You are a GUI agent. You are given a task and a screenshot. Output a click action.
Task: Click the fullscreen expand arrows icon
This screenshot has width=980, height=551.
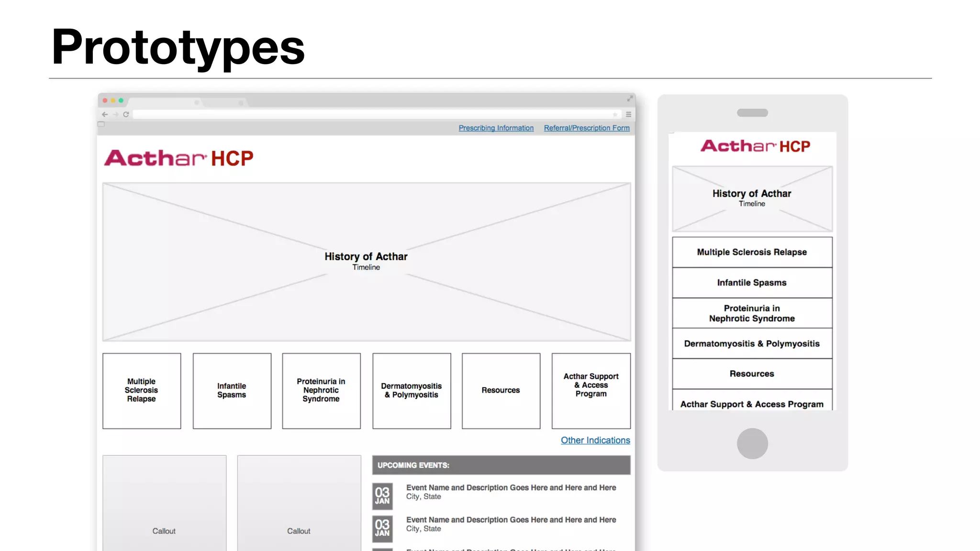(x=630, y=99)
